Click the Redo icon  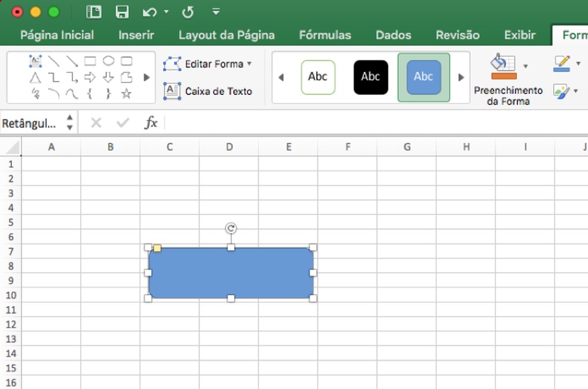188,12
